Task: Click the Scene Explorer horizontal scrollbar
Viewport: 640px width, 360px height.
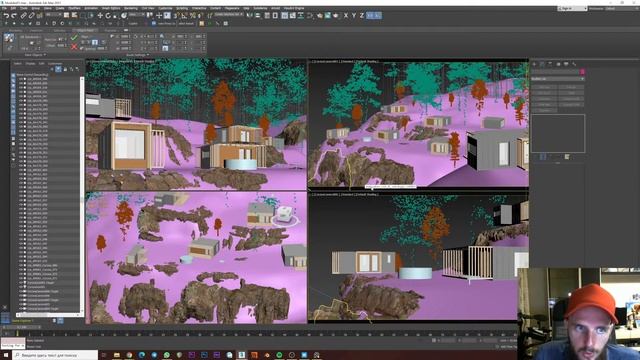Action: [48, 315]
